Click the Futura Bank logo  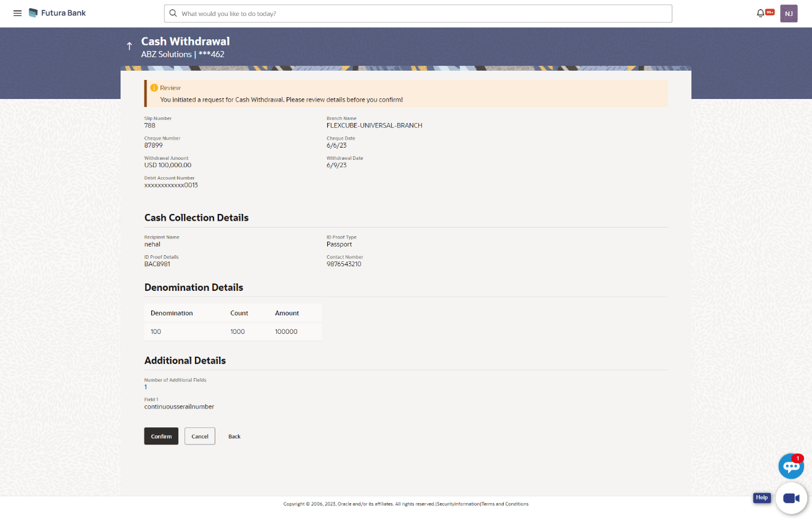(x=57, y=13)
